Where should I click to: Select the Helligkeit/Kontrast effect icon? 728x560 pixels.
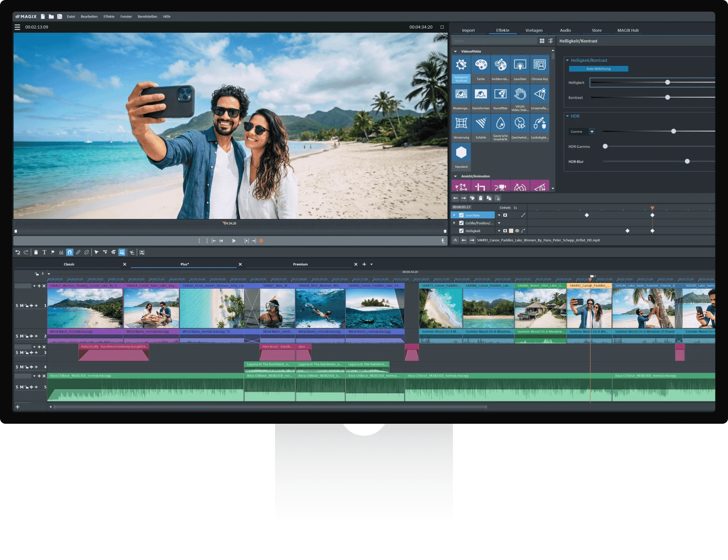click(461, 69)
